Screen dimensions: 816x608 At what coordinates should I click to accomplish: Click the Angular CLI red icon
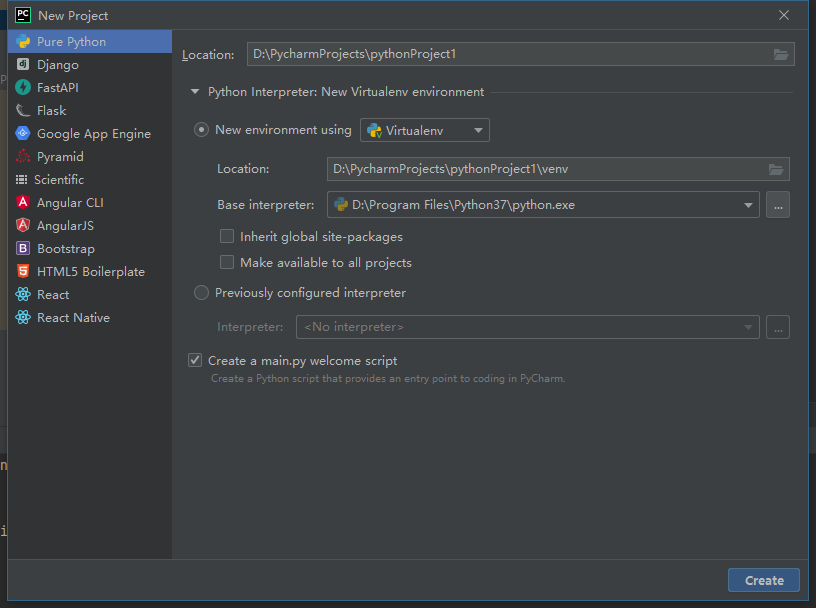click(23, 202)
